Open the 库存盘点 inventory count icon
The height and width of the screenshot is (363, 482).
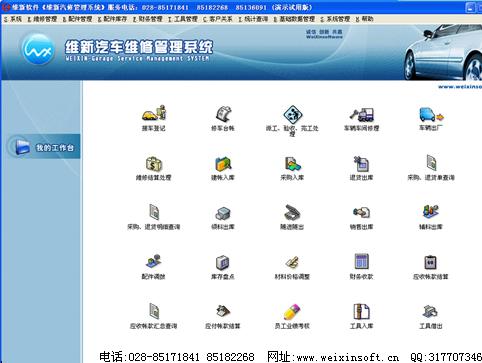click(223, 263)
